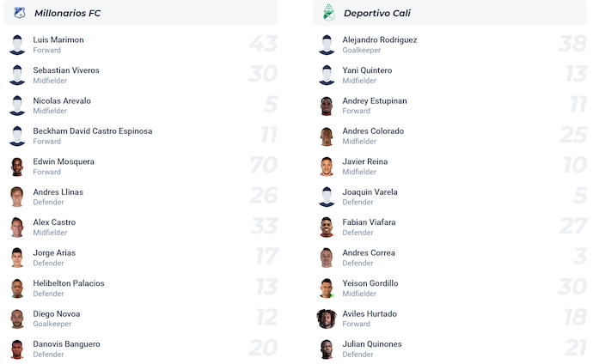Screen dimensions: 593x364
Task: Select Danovis Banguero's player photo
Action: click(17, 349)
